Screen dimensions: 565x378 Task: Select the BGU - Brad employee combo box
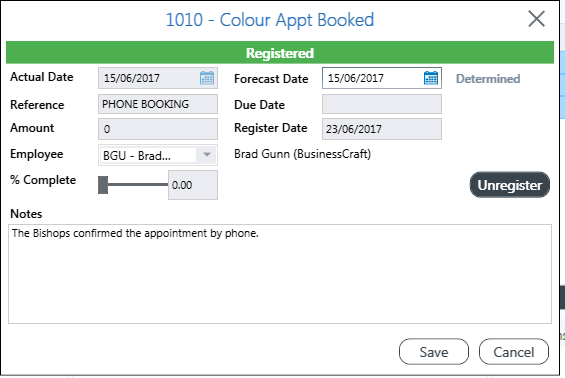click(158, 155)
